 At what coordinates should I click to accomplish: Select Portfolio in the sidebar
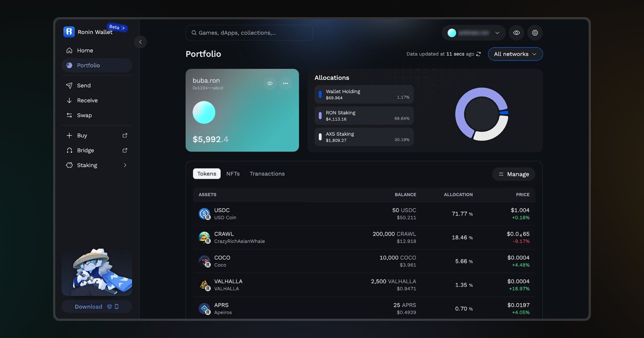coord(97,65)
